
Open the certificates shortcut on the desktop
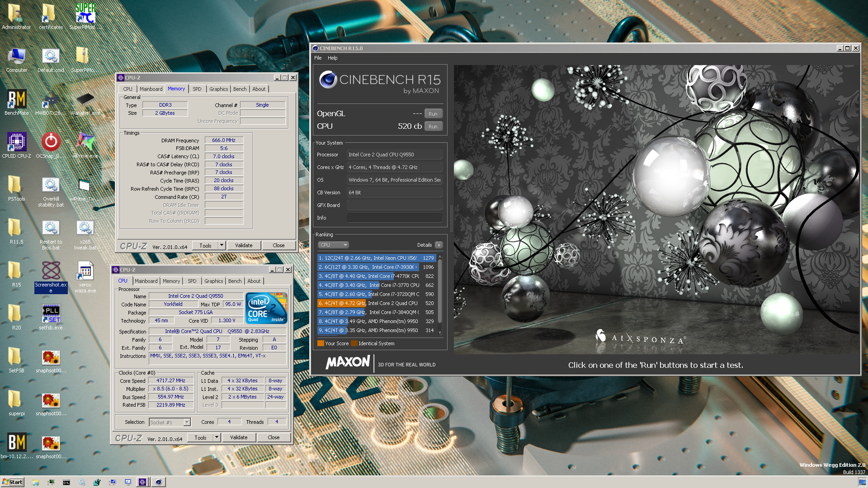(51, 16)
